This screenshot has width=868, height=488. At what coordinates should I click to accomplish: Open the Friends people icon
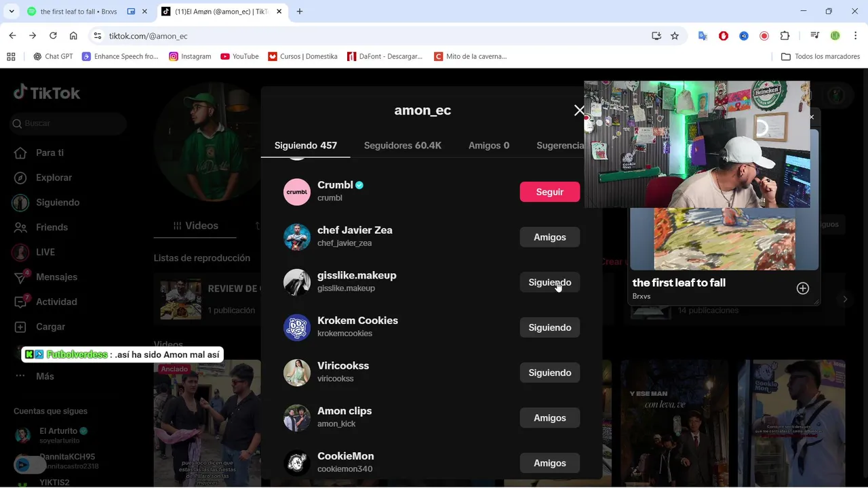(x=20, y=227)
